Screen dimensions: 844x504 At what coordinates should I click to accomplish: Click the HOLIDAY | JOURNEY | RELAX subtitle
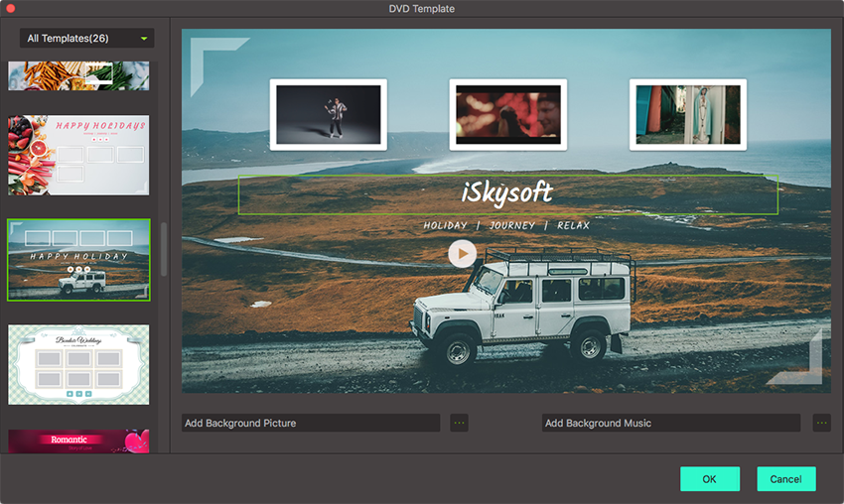click(506, 225)
